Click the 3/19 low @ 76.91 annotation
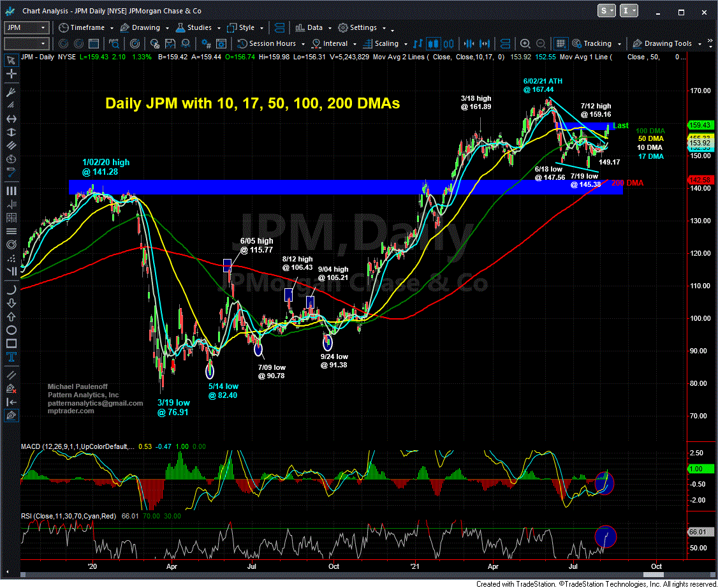Viewport: 718px width, 588px height. point(173,407)
